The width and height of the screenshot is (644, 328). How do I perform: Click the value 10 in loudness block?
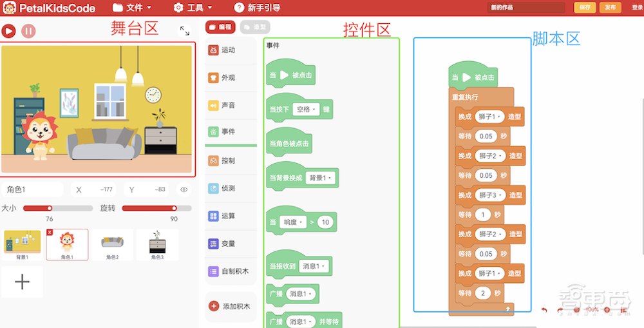pos(325,222)
